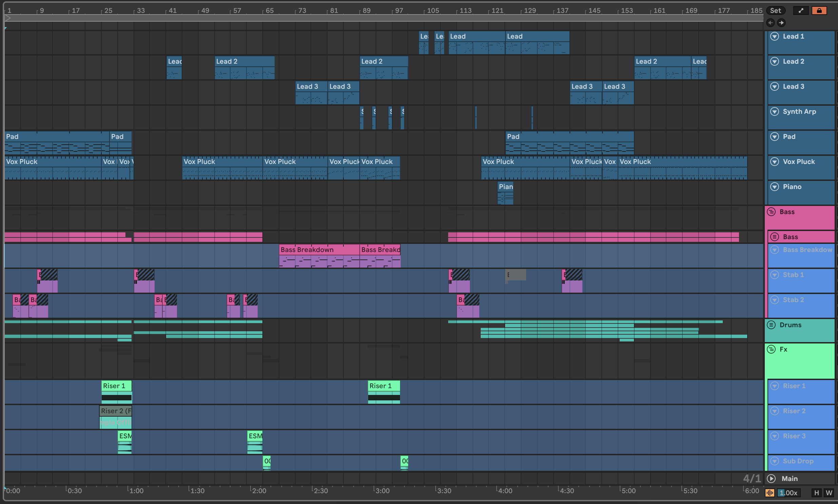Image resolution: width=838 pixels, height=504 pixels.
Task: Unfold the Pad track
Action: pyautogui.click(x=775, y=136)
